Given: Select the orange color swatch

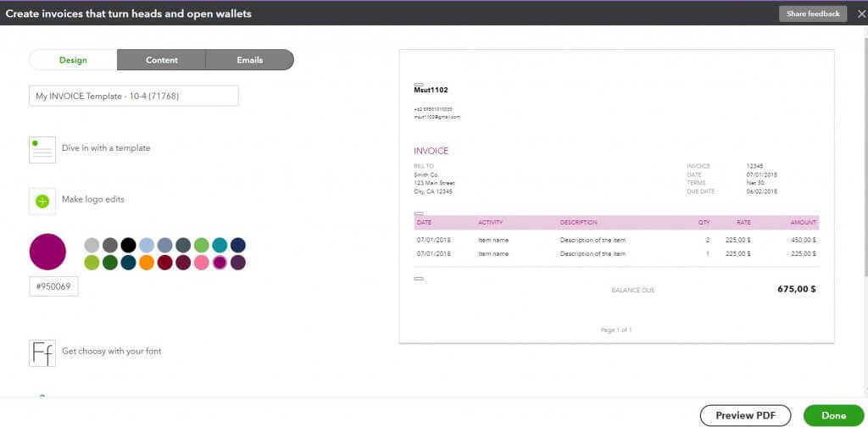Looking at the screenshot, I should 147,263.
